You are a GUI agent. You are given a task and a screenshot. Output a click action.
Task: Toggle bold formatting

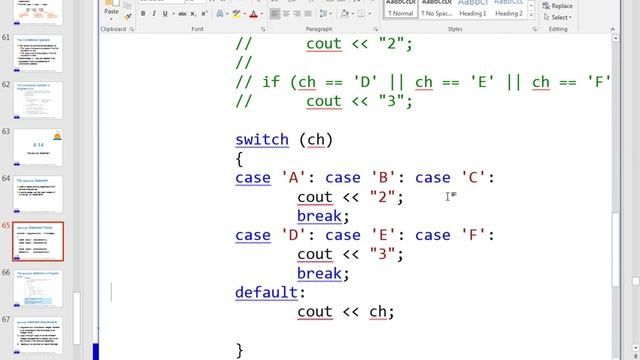coord(143,14)
